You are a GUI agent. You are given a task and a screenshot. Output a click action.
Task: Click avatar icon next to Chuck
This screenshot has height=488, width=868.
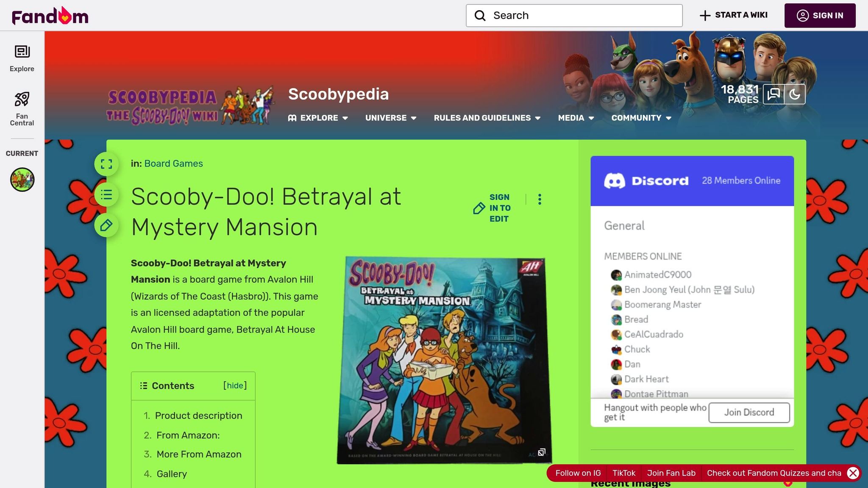[x=616, y=349]
